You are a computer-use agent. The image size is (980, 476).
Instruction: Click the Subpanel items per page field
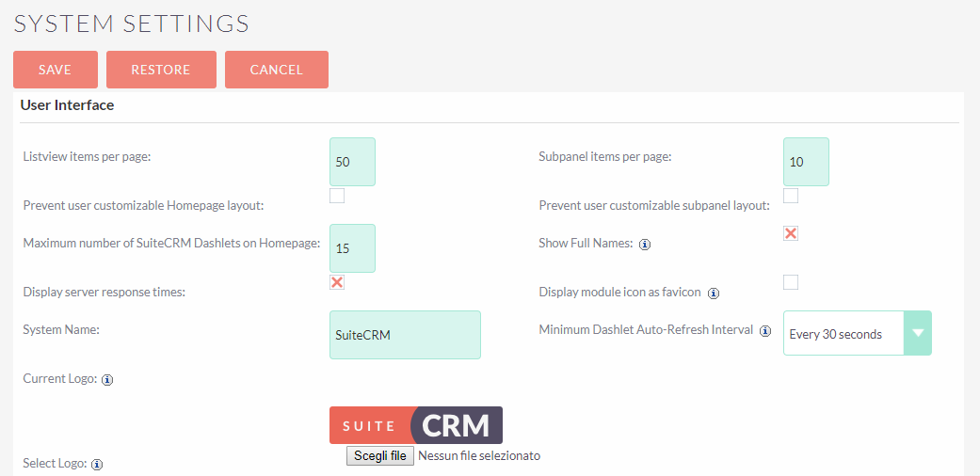point(806,162)
